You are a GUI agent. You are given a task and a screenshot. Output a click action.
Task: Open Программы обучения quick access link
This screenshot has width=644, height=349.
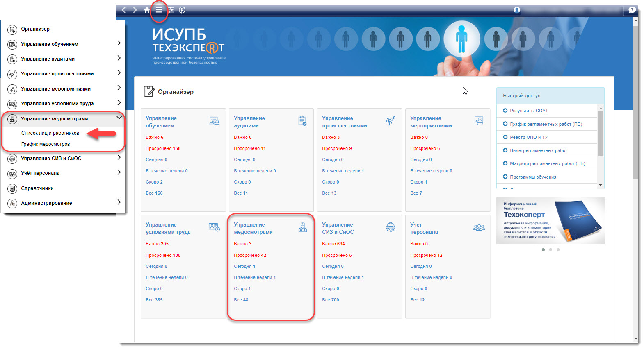[533, 177]
